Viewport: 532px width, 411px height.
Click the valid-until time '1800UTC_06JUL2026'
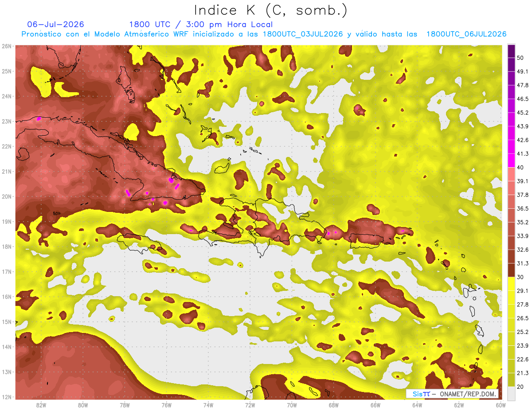[x=466, y=34]
